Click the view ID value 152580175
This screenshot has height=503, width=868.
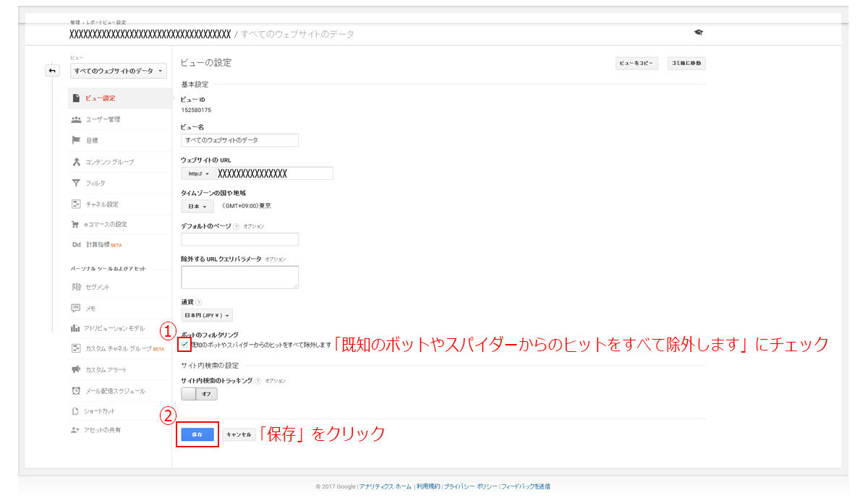[x=196, y=110]
